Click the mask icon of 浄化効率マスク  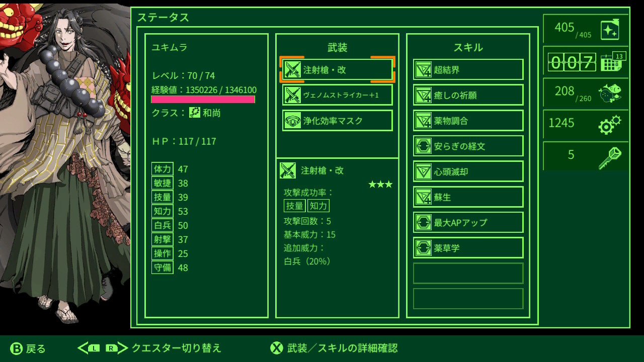(x=292, y=121)
